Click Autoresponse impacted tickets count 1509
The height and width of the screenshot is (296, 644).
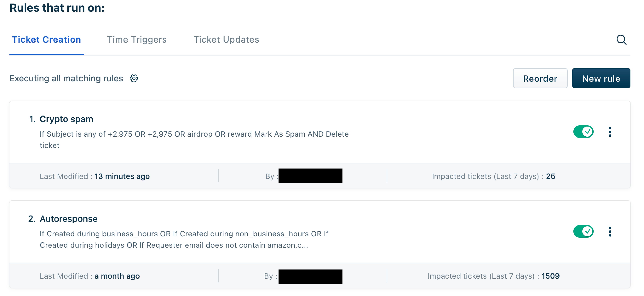coord(550,276)
